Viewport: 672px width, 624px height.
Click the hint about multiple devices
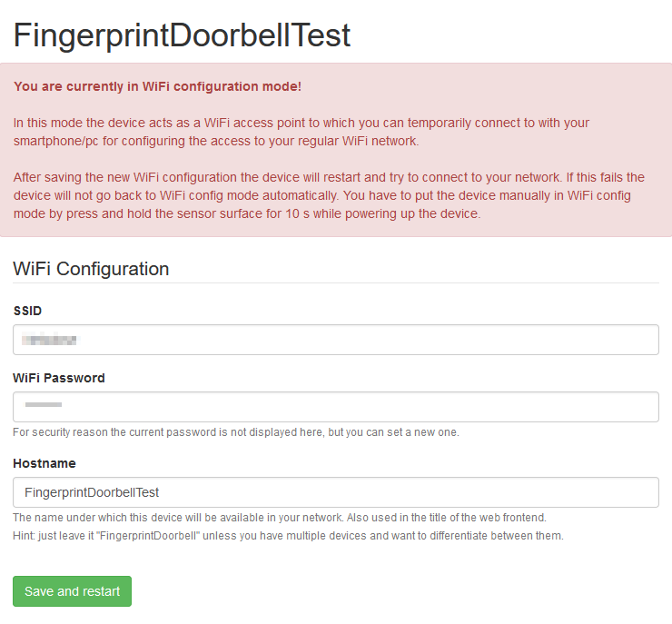click(289, 536)
